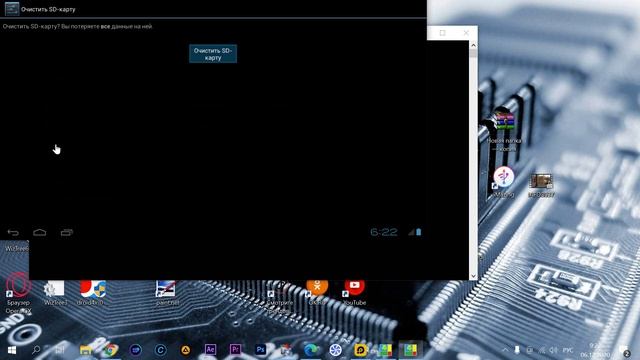The width and height of the screenshot is (640, 360).
Task: Switch to the active highlighted emulator taskbar icon
Action: [x=410, y=350]
